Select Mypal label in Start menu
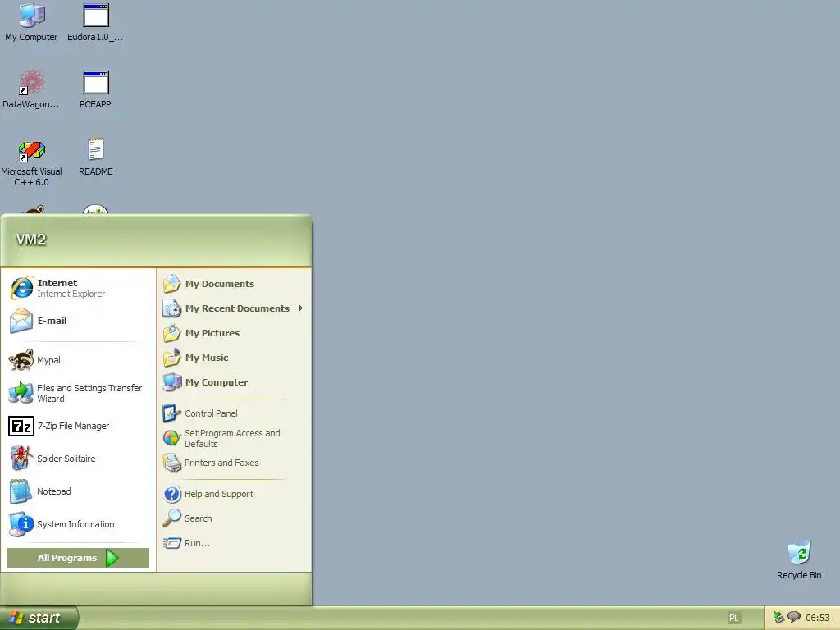This screenshot has height=630, width=840. 48,360
